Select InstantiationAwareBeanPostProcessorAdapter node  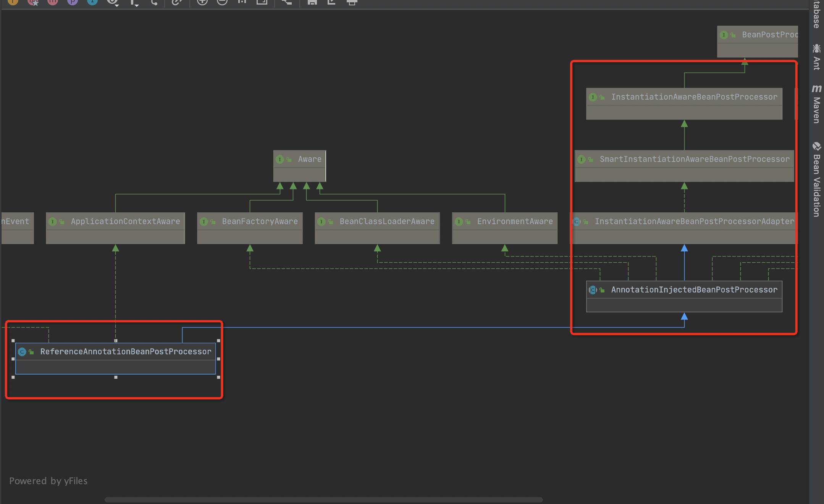tap(684, 228)
